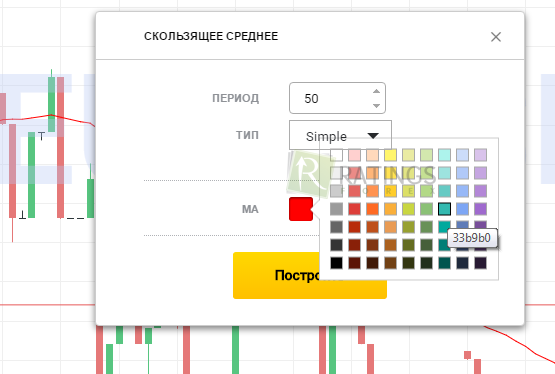Choose the bright yellow swatch in top row

[x=390, y=155]
